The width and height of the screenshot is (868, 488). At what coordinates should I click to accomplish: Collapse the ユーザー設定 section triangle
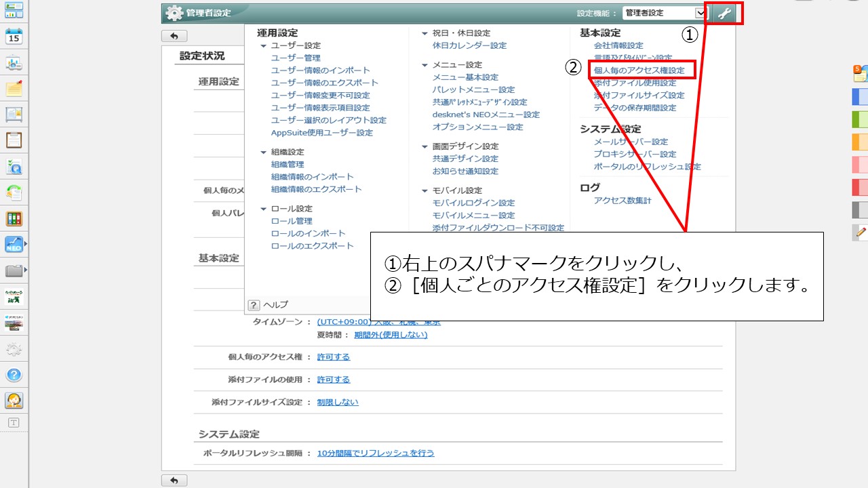pyautogui.click(x=264, y=45)
